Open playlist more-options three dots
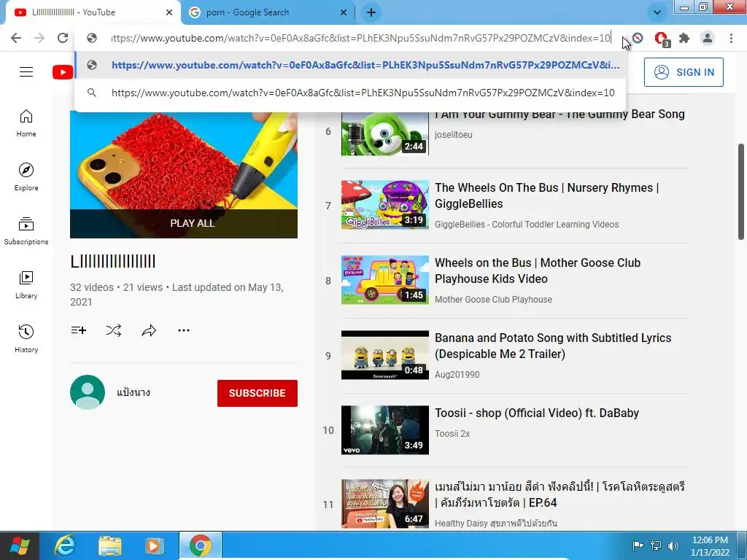The height and width of the screenshot is (560, 747). tap(184, 330)
